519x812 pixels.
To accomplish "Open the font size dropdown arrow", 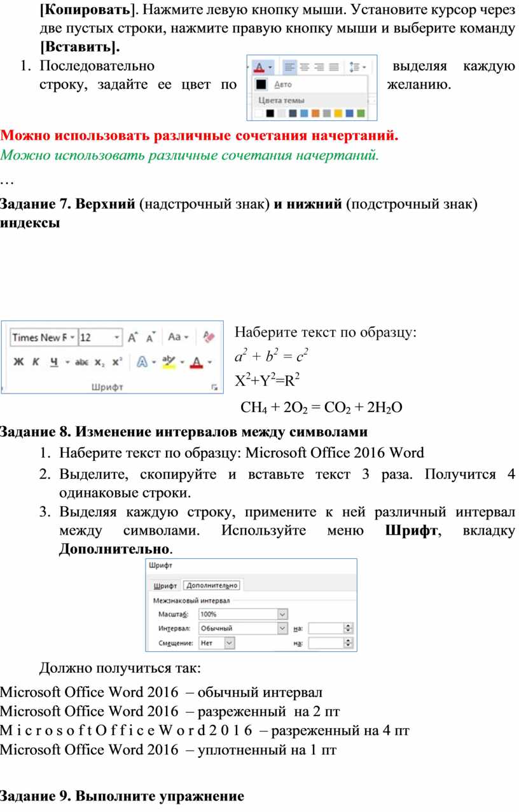I will (117, 337).
